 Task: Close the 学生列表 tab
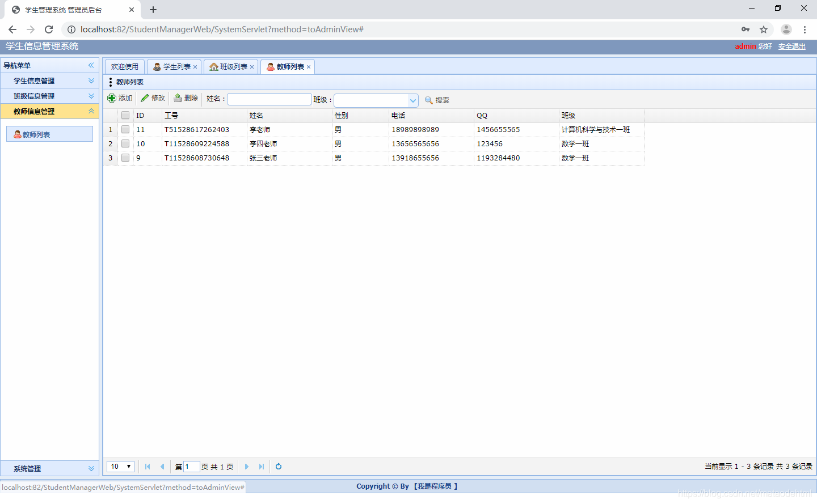pos(195,67)
